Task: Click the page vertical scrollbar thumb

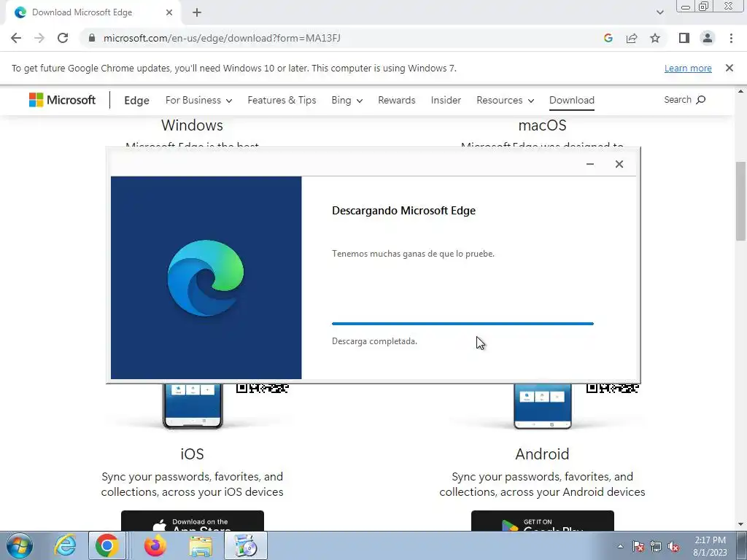Action: [740, 201]
